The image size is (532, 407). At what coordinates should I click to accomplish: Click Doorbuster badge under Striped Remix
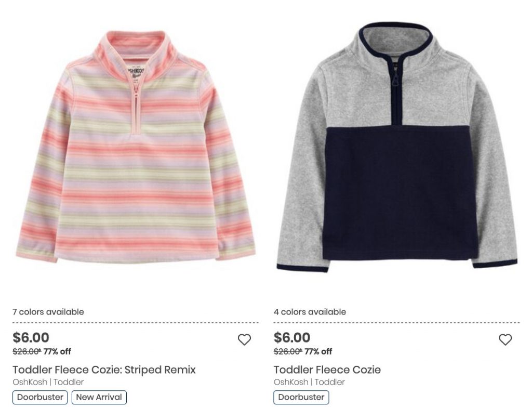tap(40, 397)
